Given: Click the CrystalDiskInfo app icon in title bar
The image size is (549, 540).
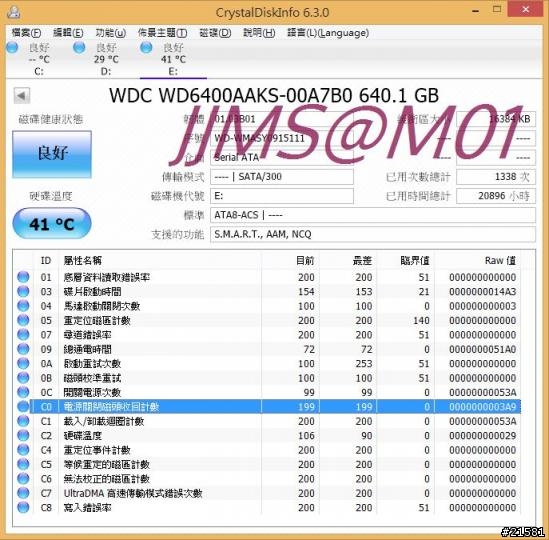Looking at the screenshot, I should 14,12.
